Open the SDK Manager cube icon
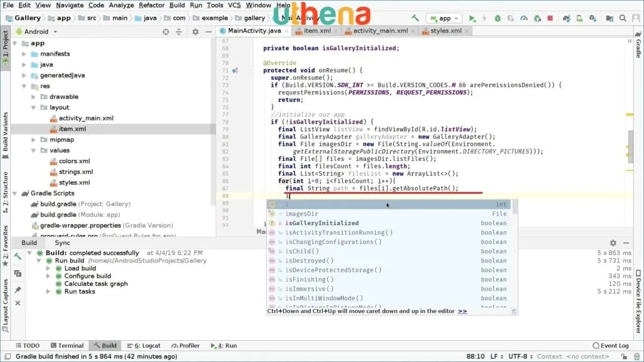The width and height of the screenshot is (644, 362). click(593, 18)
